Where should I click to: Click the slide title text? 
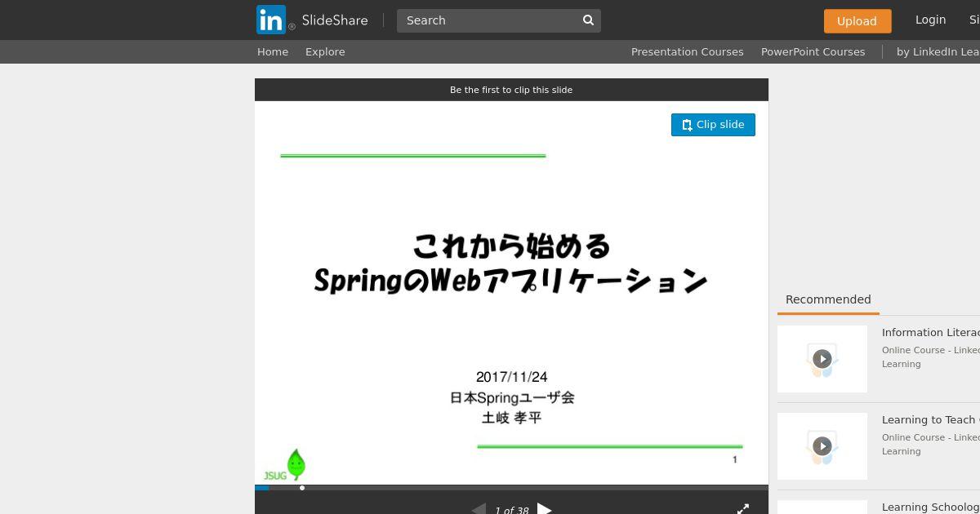511,263
